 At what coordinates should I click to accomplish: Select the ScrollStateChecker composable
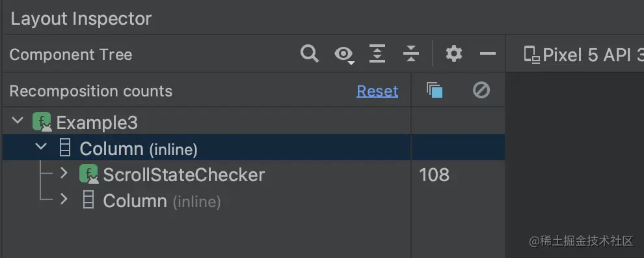[x=183, y=175]
